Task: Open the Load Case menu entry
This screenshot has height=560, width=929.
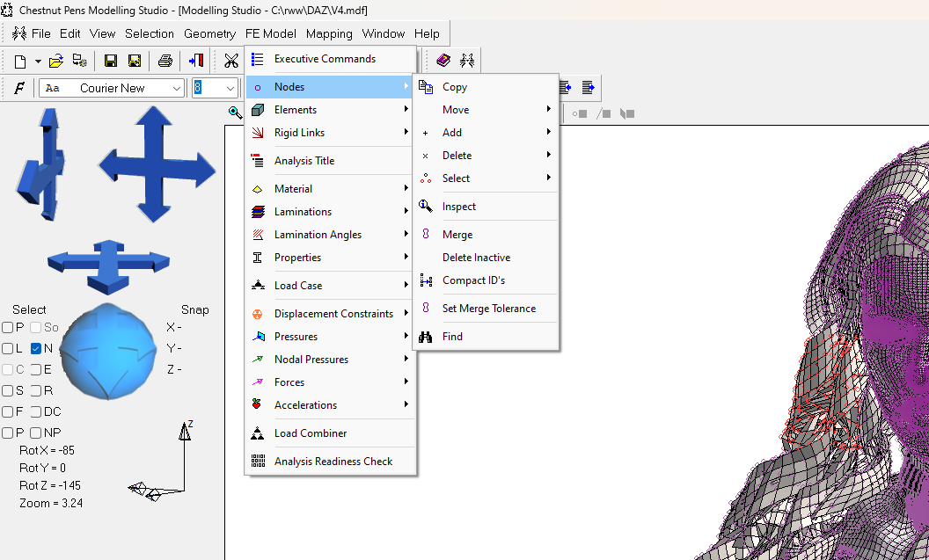Action: (331, 286)
